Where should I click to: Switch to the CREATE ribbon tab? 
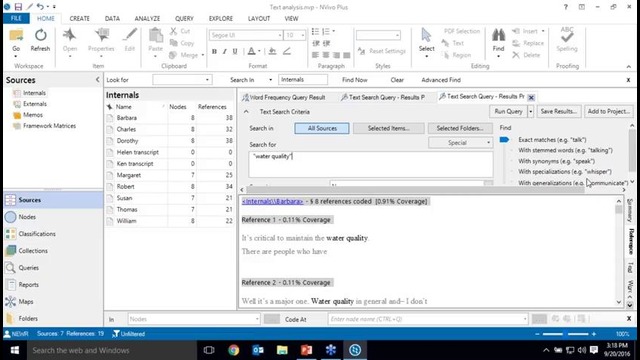click(x=79, y=18)
